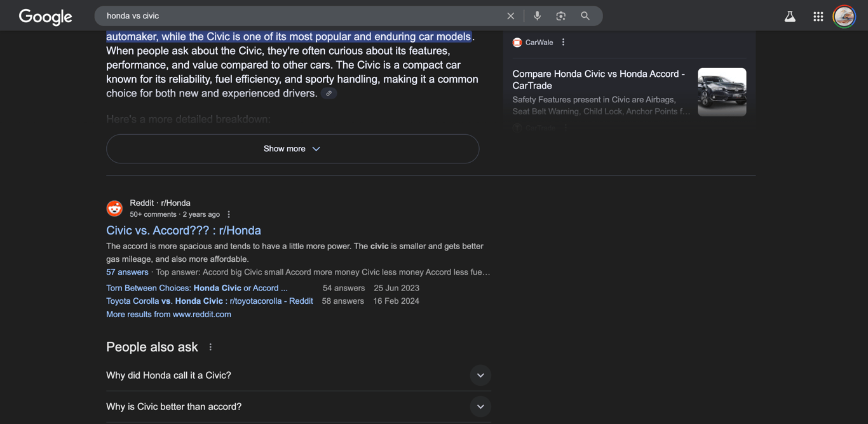
Task: Open People also ask options menu
Action: click(210, 347)
